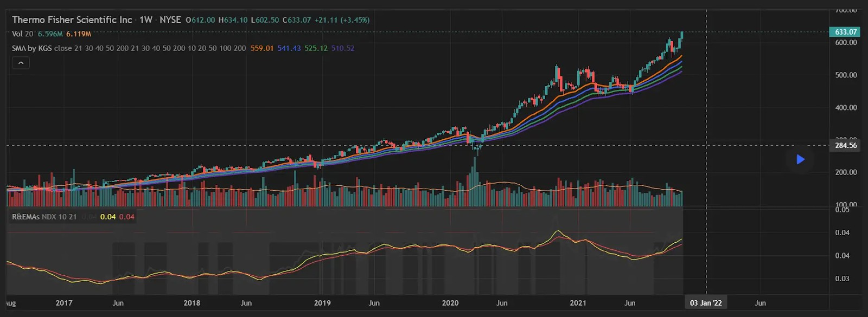
Task: Collapse the indicator legend with chevron button
Action: pyautogui.click(x=21, y=63)
